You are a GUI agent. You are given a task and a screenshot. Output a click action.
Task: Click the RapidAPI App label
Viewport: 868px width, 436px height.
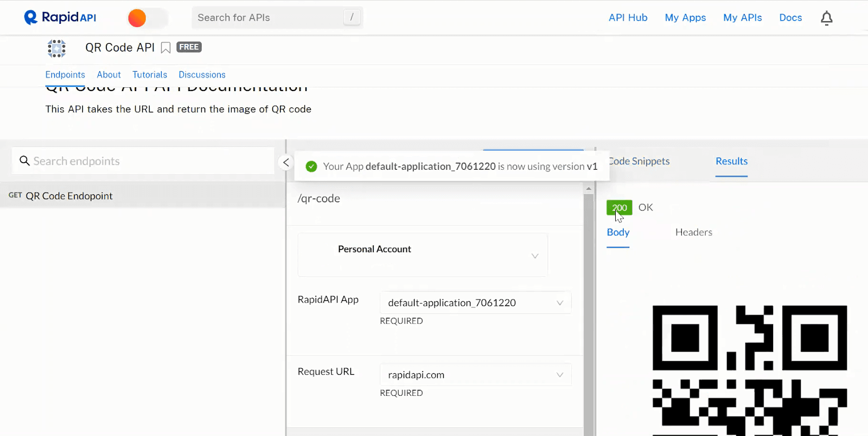tap(328, 299)
